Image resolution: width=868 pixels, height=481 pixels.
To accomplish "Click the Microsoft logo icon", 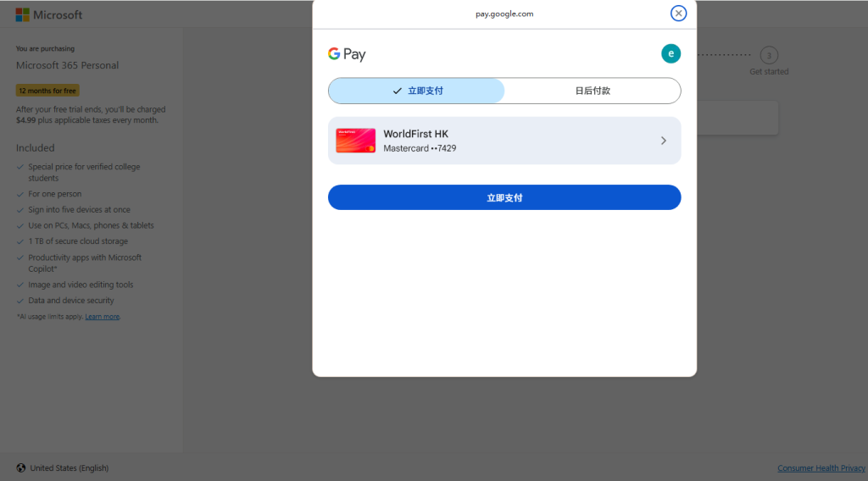I will pyautogui.click(x=23, y=14).
